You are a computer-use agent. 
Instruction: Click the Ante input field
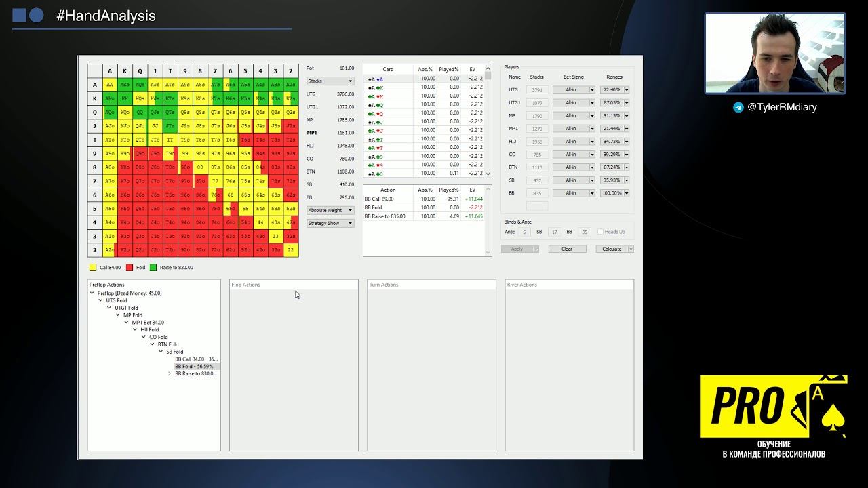(524, 232)
